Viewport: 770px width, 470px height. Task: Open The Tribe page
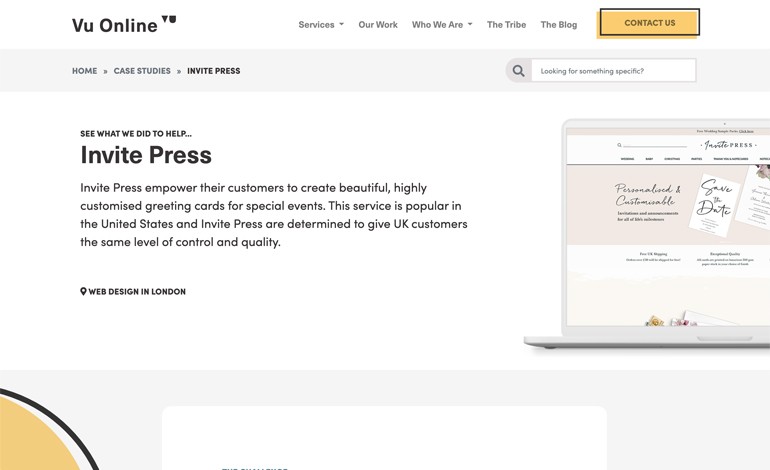(x=506, y=25)
